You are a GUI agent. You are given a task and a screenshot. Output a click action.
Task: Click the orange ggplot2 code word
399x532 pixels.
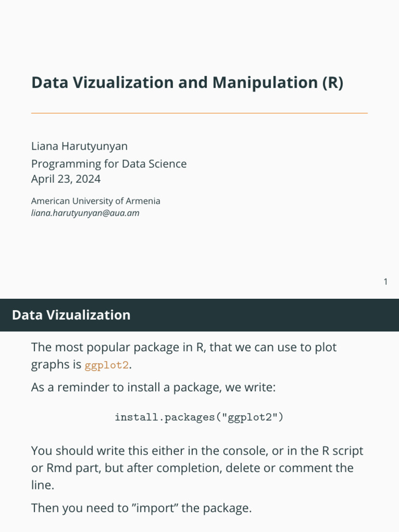[107, 365]
